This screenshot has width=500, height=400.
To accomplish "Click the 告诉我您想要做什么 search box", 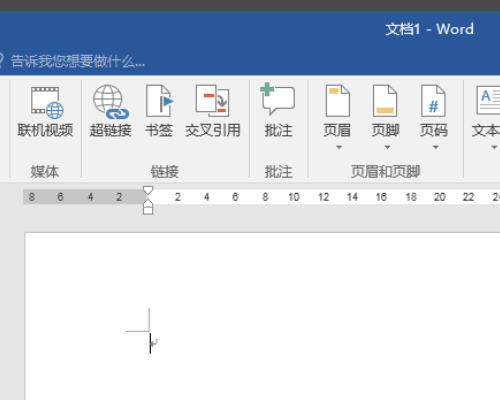I will click(78, 61).
